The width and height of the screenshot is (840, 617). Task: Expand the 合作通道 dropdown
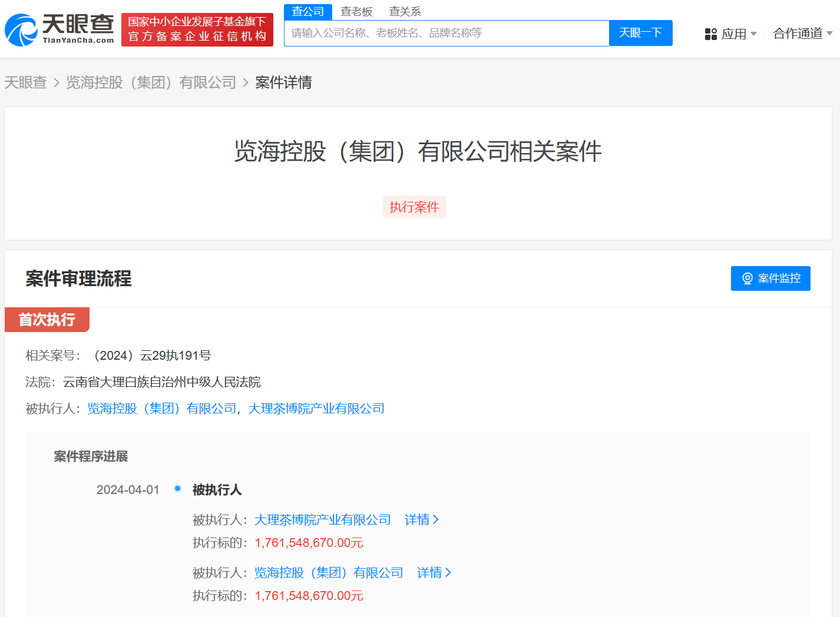click(802, 34)
